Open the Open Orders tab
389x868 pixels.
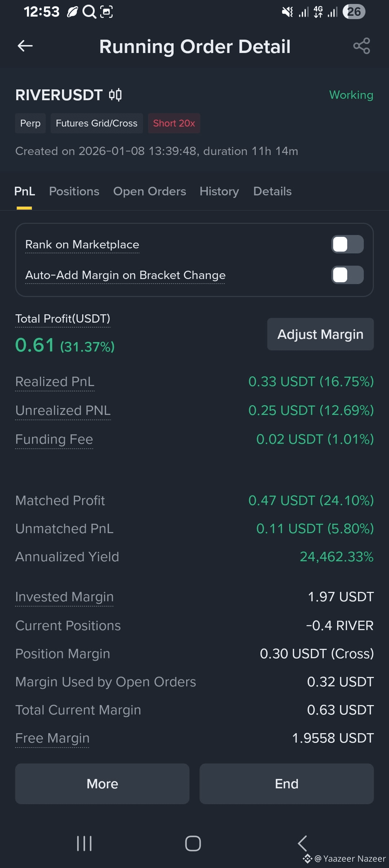click(x=149, y=191)
